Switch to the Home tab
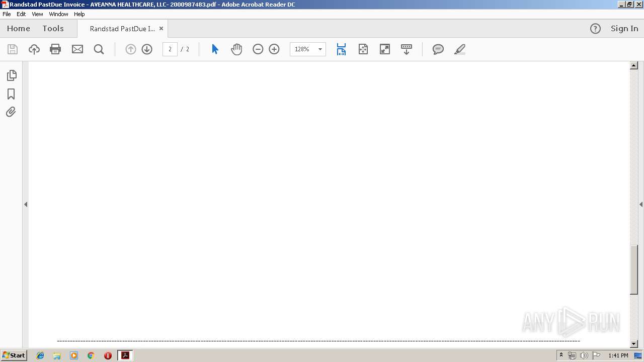Image resolution: width=644 pixels, height=362 pixels. (19, 29)
